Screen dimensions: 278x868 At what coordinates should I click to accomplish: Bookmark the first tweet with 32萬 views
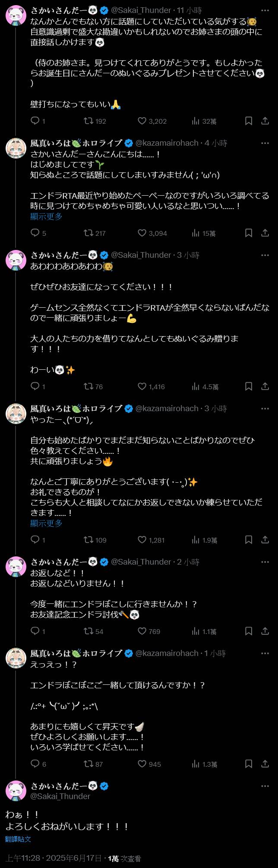249,121
